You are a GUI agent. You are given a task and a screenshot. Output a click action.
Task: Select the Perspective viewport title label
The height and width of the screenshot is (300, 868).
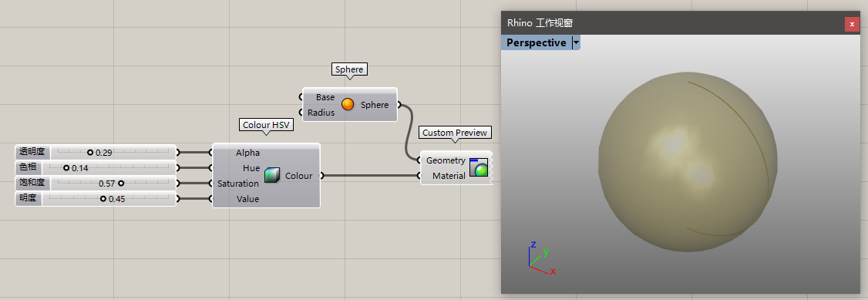click(536, 42)
